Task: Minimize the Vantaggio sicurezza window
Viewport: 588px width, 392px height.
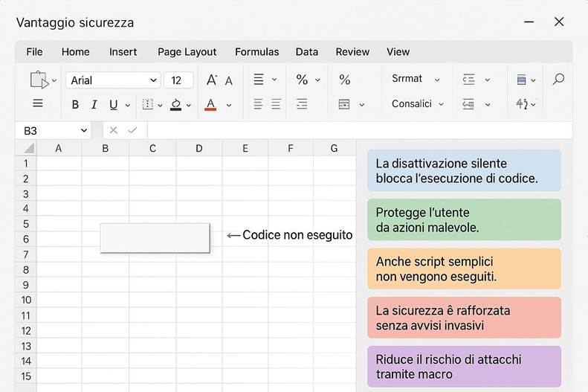Action: click(529, 22)
